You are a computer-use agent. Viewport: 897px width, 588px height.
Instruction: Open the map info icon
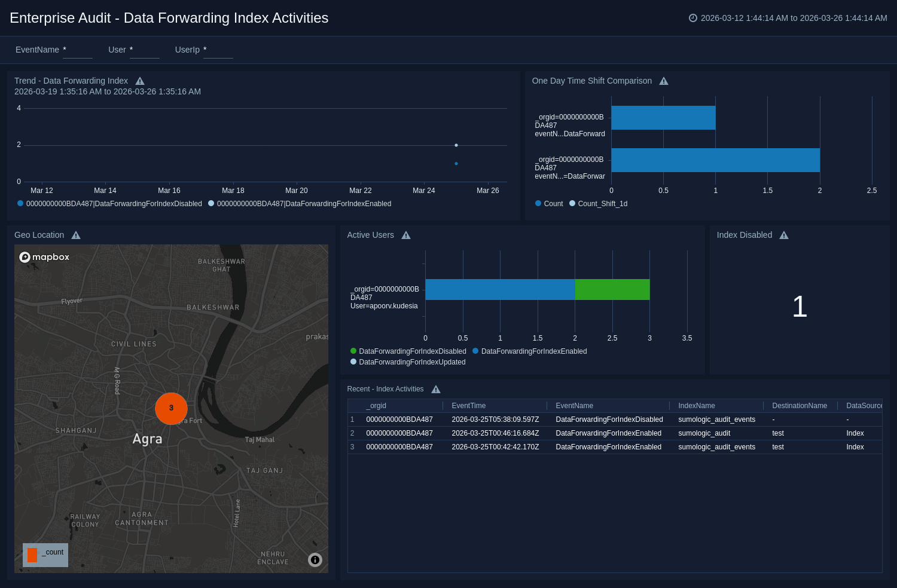click(315, 560)
